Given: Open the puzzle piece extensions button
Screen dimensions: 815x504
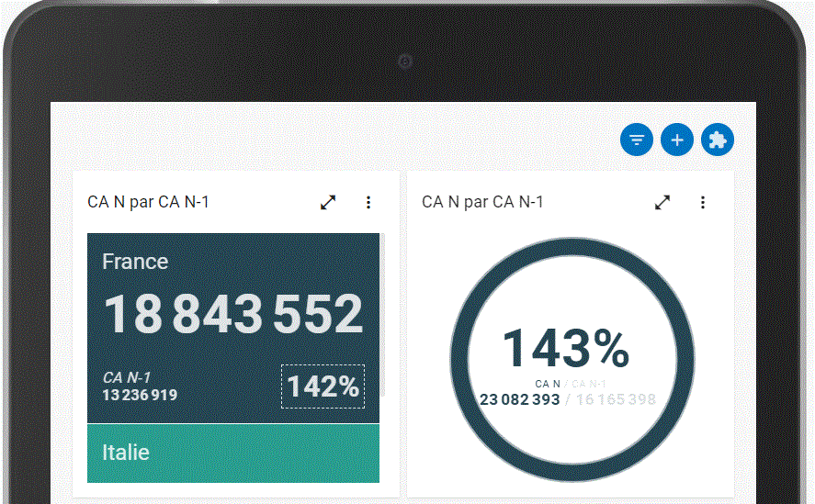Looking at the screenshot, I should [718, 140].
